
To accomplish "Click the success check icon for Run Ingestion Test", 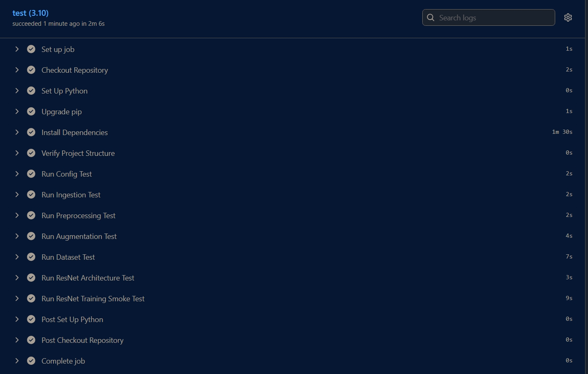I will tap(31, 194).
